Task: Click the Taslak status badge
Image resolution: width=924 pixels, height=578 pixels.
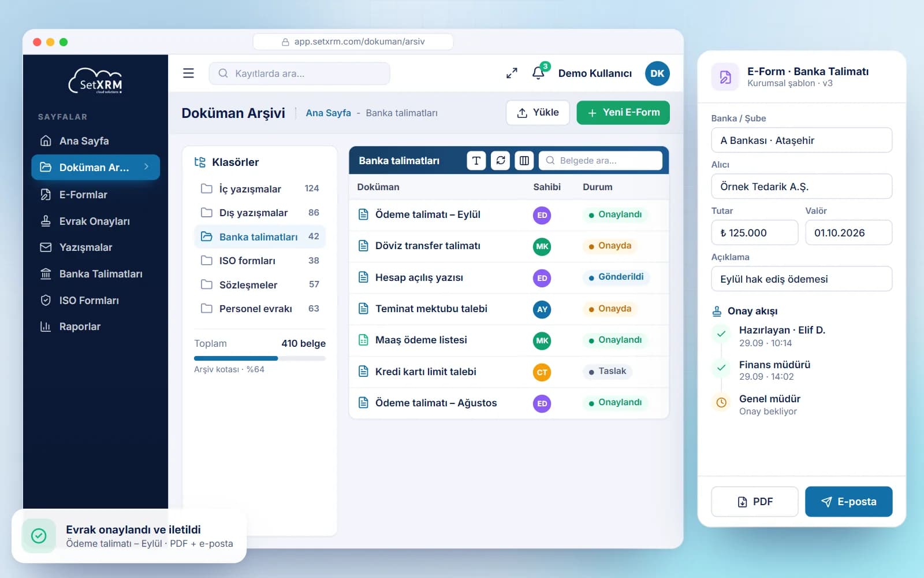Action: [608, 371]
